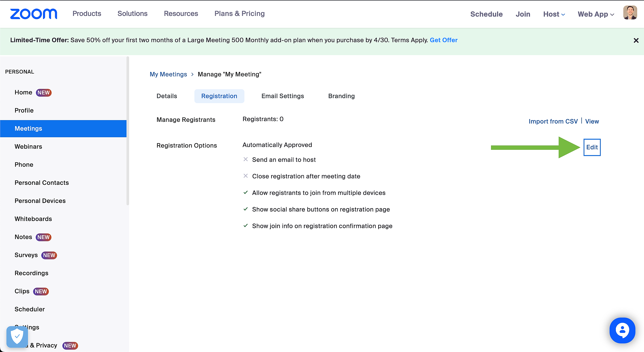Viewport: 644px width, 352px height.
Task: Click the Import from CSV link
Action: coord(553,121)
